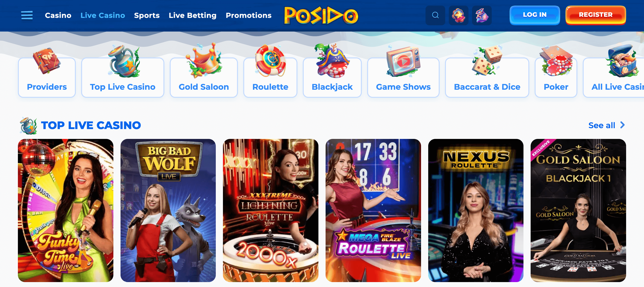Open the hamburger menu icon
644x287 pixels.
[27, 15]
